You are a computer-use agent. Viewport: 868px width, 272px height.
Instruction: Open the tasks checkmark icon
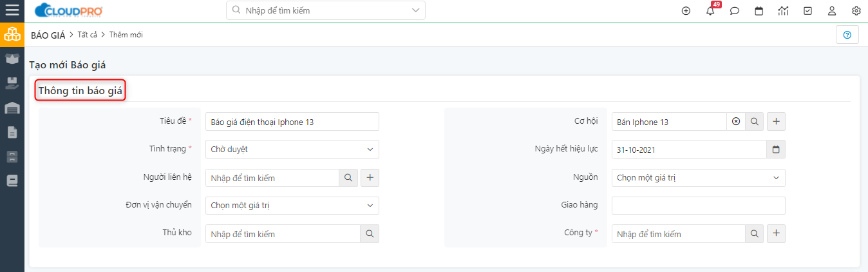tap(808, 11)
